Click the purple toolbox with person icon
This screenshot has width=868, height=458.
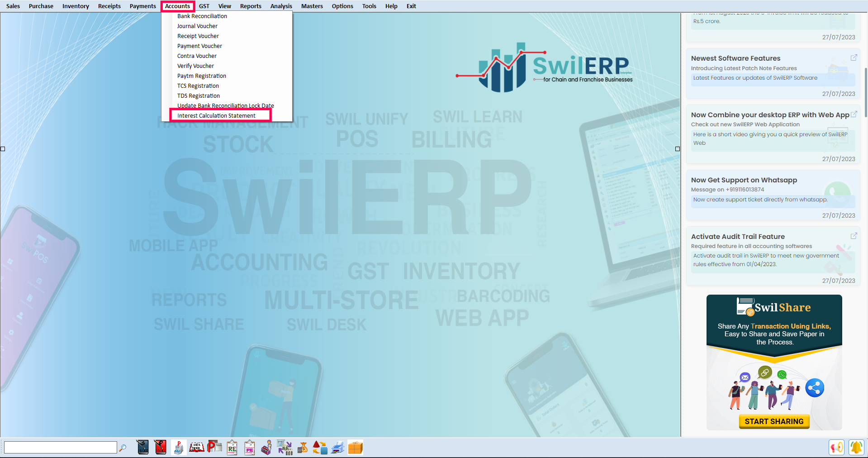pyautogui.click(x=267, y=447)
